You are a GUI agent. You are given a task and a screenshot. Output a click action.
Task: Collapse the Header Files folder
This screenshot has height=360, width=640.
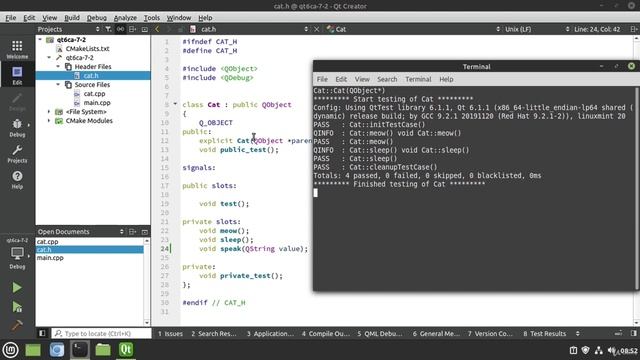click(x=58, y=67)
